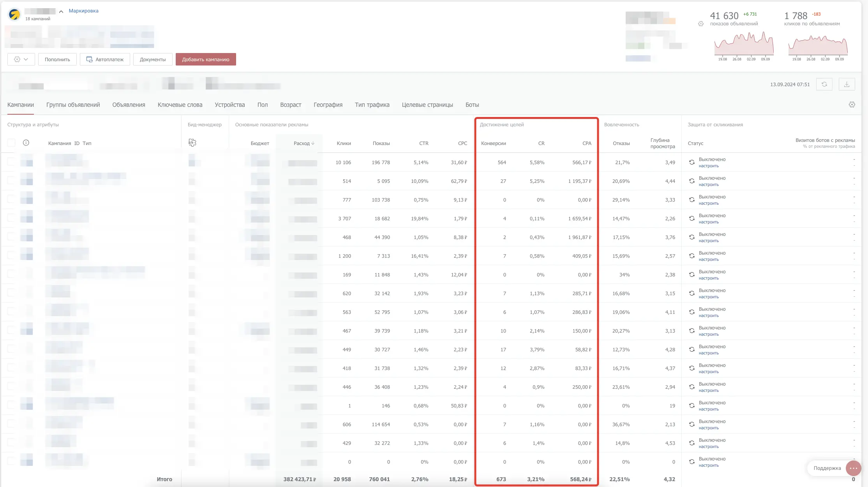
Task: Check the row with 169 clicks
Action: pyautogui.click(x=11, y=274)
